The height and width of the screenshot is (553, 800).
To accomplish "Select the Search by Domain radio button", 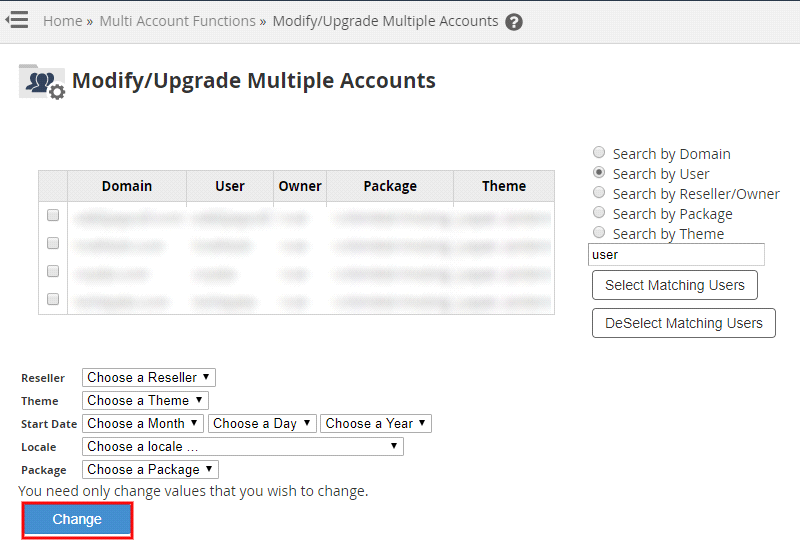I will click(x=599, y=153).
